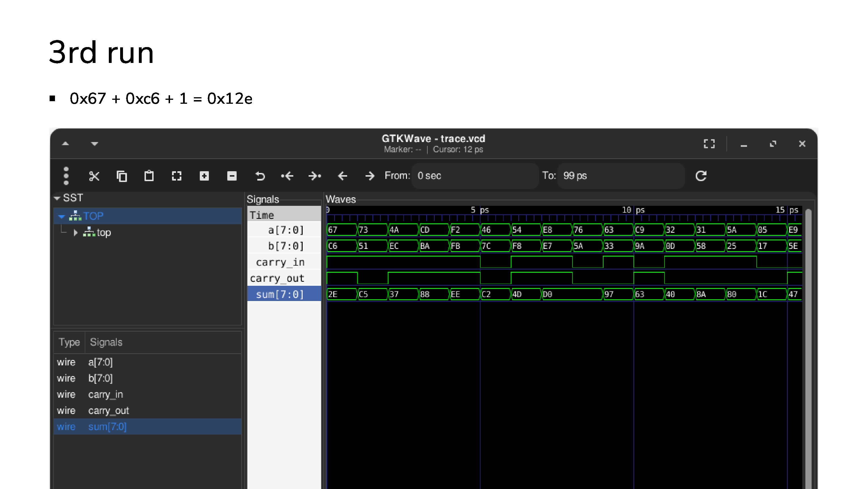Click the down triangle in the title bar
The width and height of the screenshot is (868, 489).
(x=94, y=144)
